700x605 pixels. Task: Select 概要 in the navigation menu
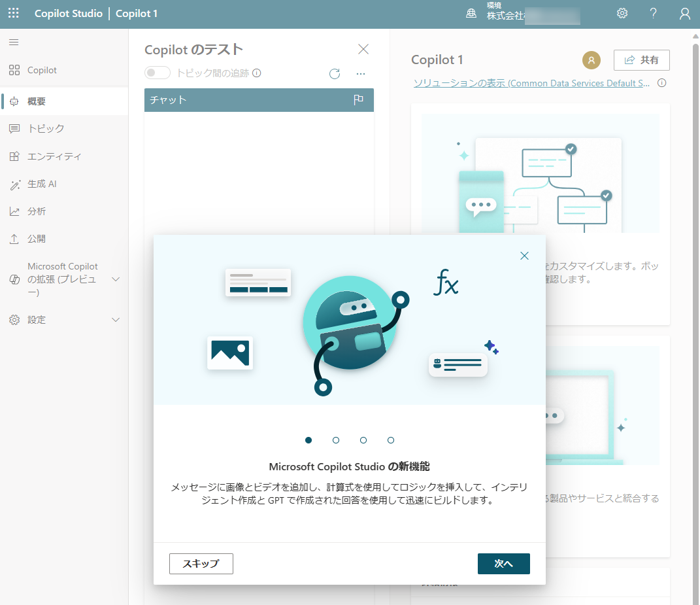coord(37,101)
